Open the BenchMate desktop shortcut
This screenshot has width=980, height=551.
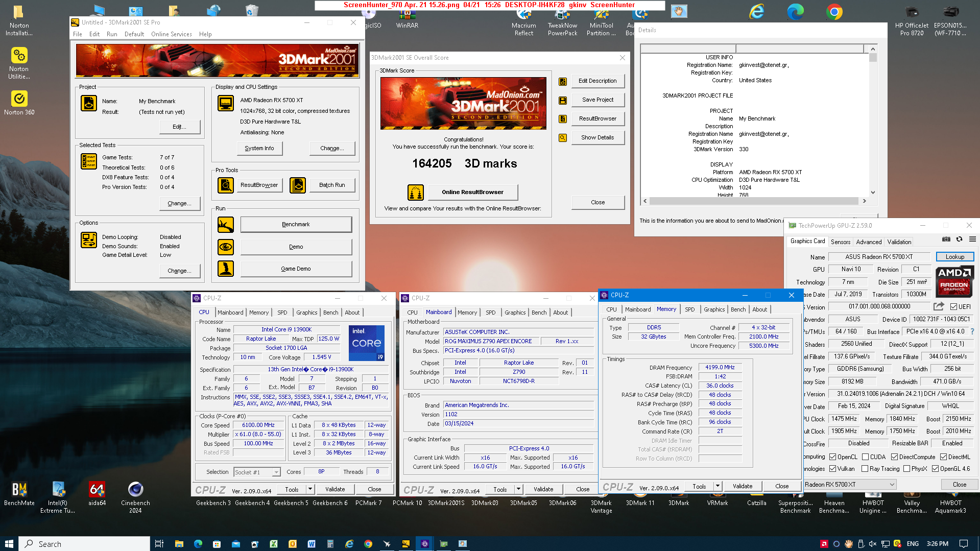19,494
